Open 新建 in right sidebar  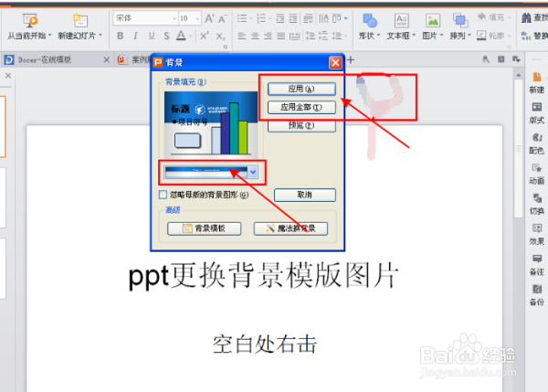[537, 83]
